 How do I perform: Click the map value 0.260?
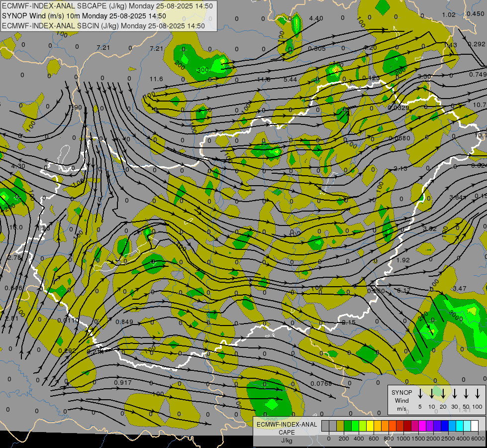point(376,291)
